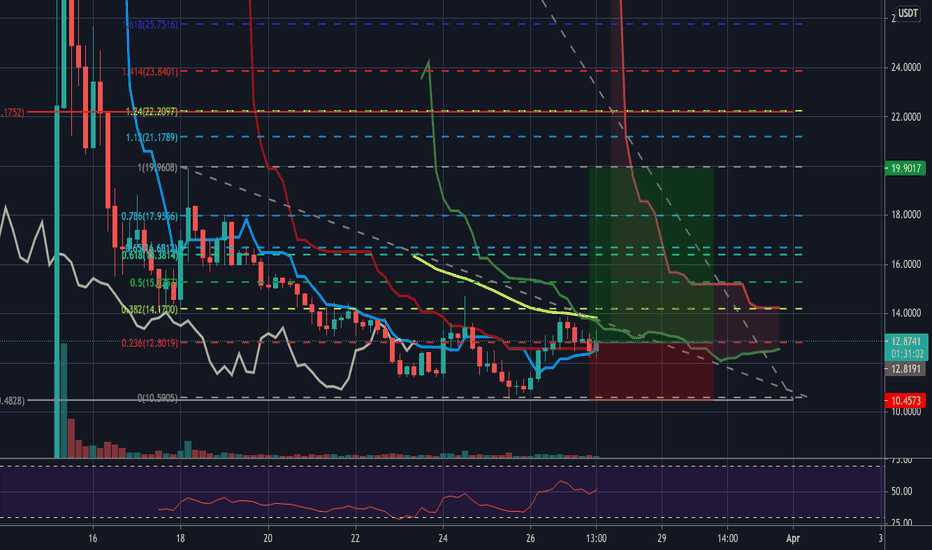Select the green profit zone of long position
The height and width of the screenshot is (550, 932).
tap(651, 255)
